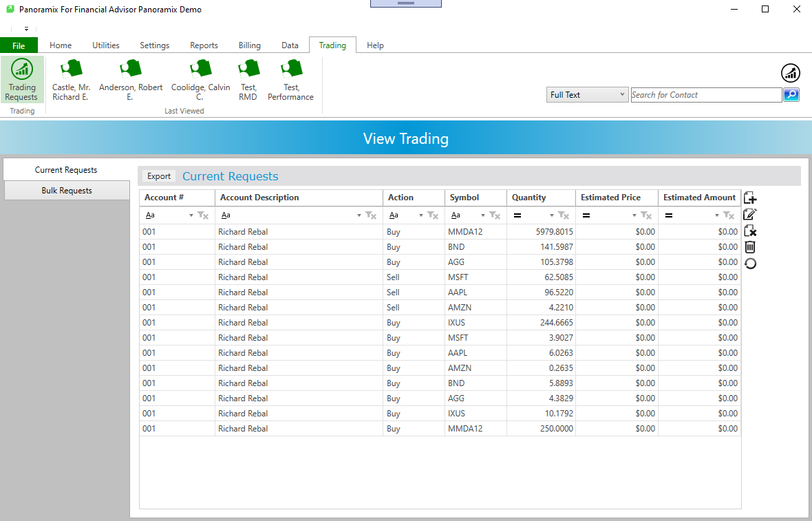The image size is (812, 521).
Task: Expand Account # filter operator dropdown
Action: point(191,215)
